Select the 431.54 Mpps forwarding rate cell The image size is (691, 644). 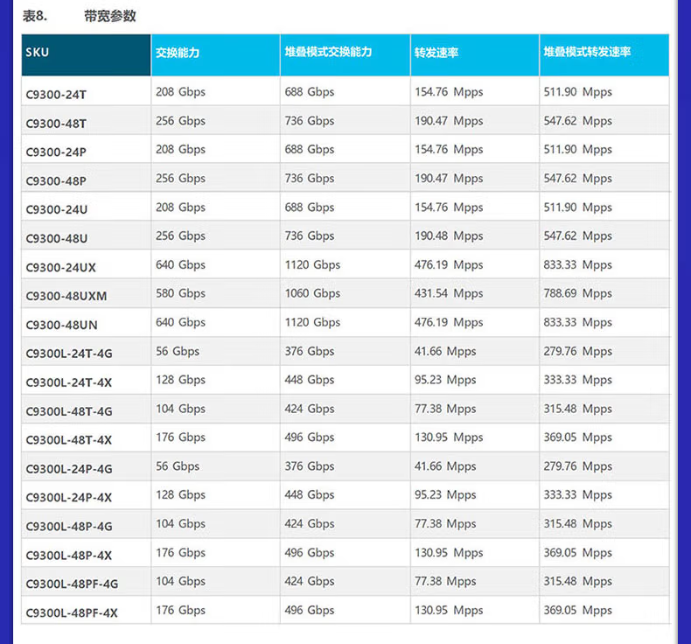[448, 294]
